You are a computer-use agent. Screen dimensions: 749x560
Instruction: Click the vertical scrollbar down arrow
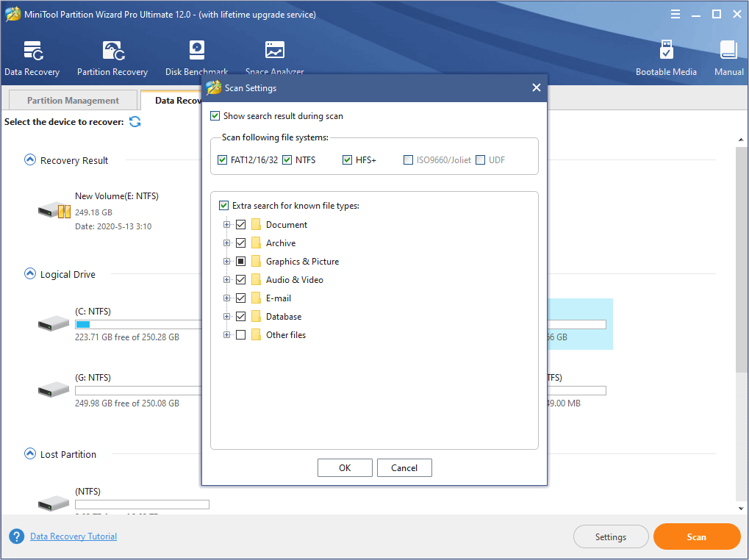click(x=741, y=509)
